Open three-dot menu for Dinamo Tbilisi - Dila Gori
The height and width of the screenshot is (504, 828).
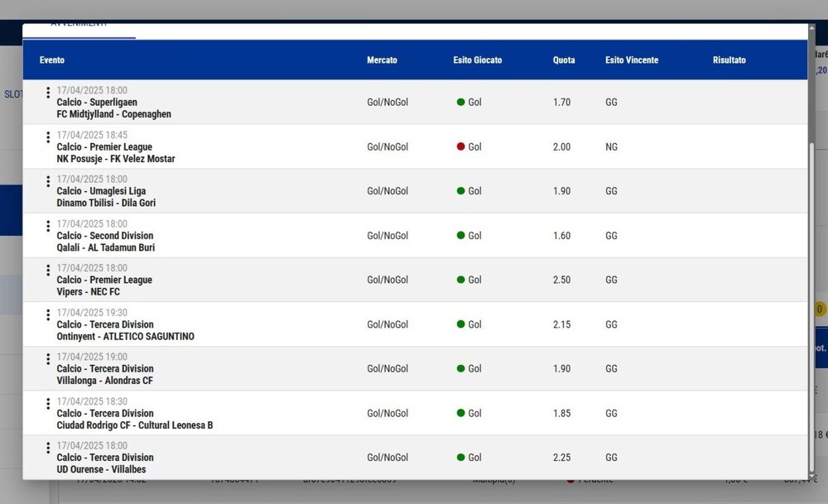click(48, 182)
